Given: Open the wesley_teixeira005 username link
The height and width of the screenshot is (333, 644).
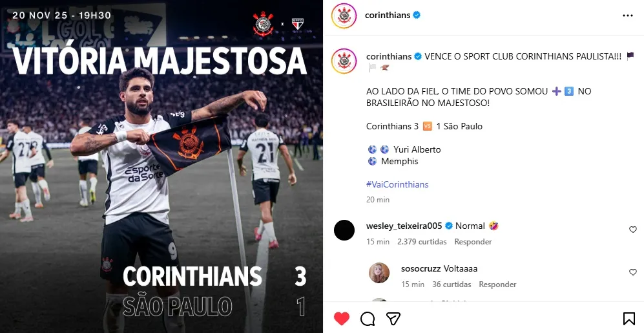Looking at the screenshot, I should [x=404, y=226].
